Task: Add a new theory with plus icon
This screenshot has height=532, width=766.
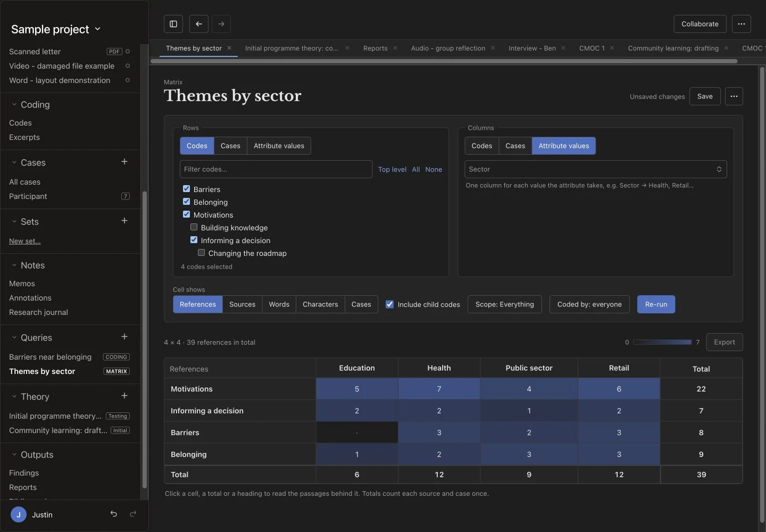Action: (124, 396)
